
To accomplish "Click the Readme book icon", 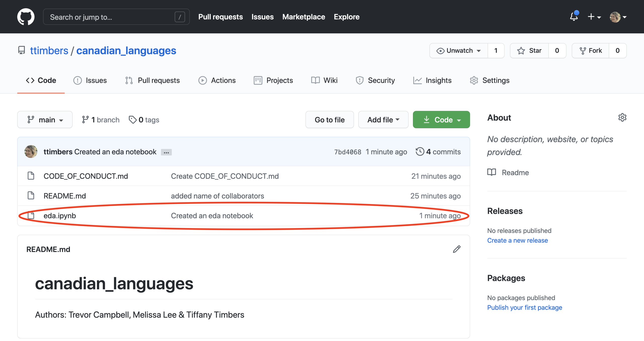I will 492,172.
